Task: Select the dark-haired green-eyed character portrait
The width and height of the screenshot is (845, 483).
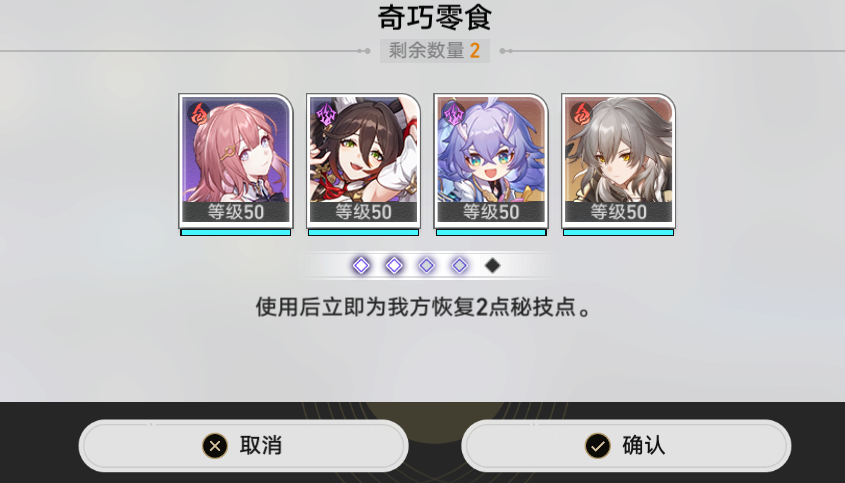Action: point(363,161)
